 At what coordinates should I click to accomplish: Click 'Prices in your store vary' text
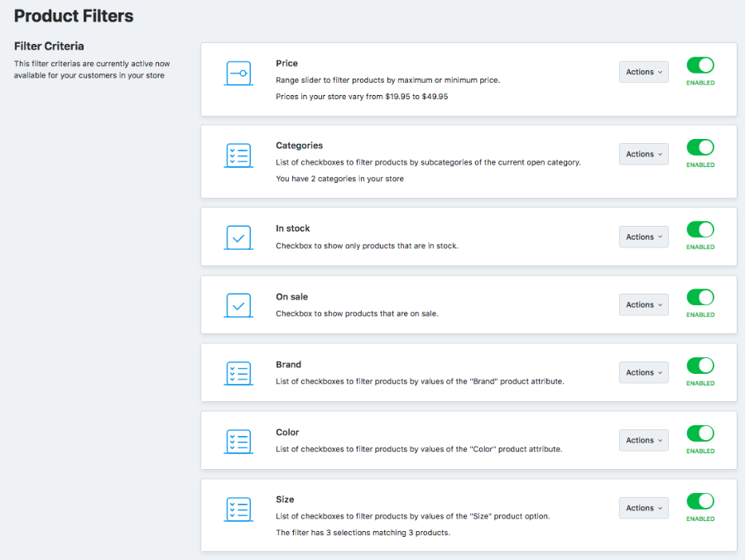362,97
